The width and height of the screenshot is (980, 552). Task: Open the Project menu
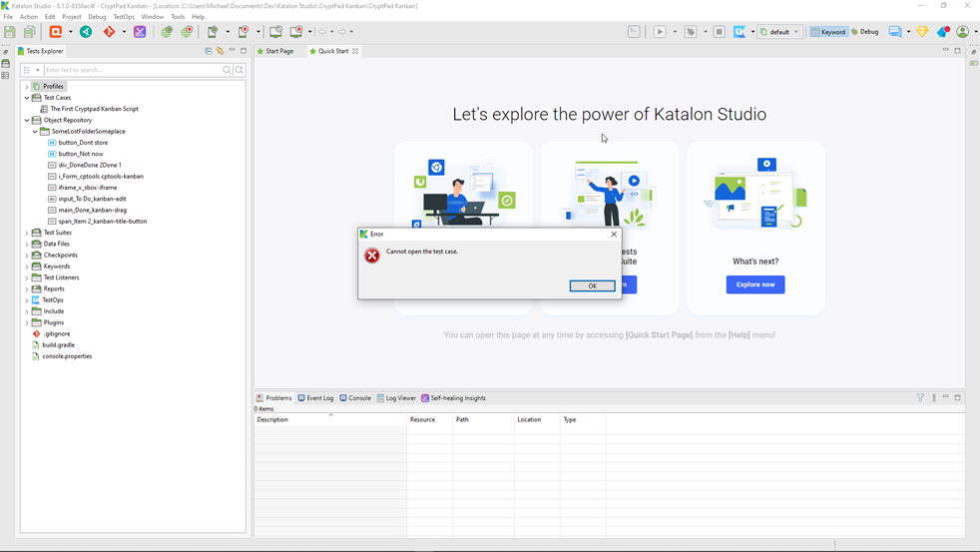[71, 17]
